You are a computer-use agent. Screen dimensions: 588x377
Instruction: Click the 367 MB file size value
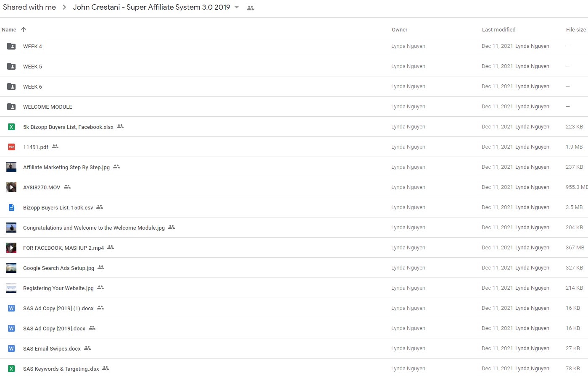pos(575,248)
